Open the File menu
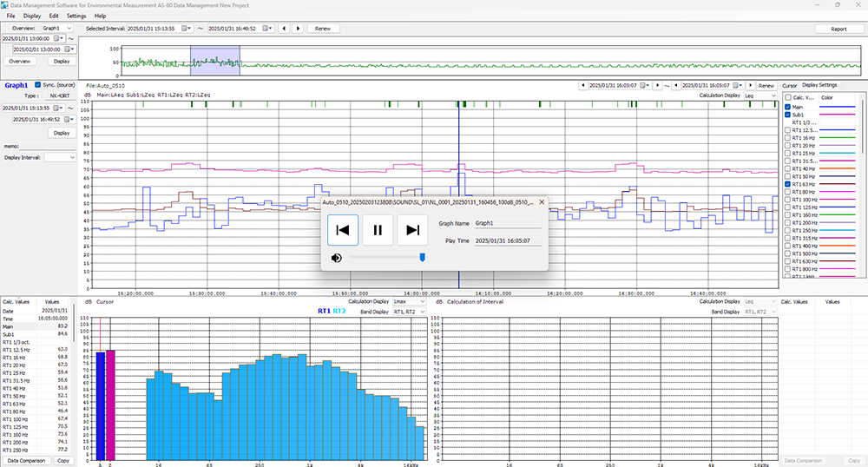The height and width of the screenshot is (467, 868). pyautogui.click(x=10, y=16)
